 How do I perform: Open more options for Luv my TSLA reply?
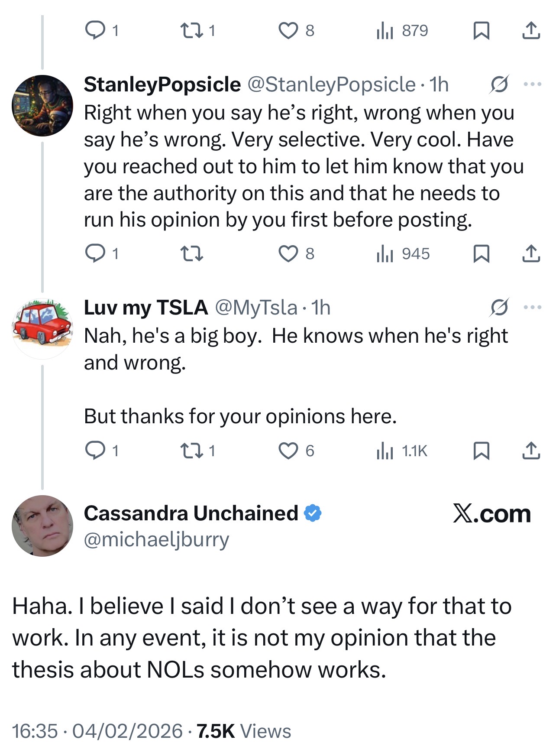[532, 307]
